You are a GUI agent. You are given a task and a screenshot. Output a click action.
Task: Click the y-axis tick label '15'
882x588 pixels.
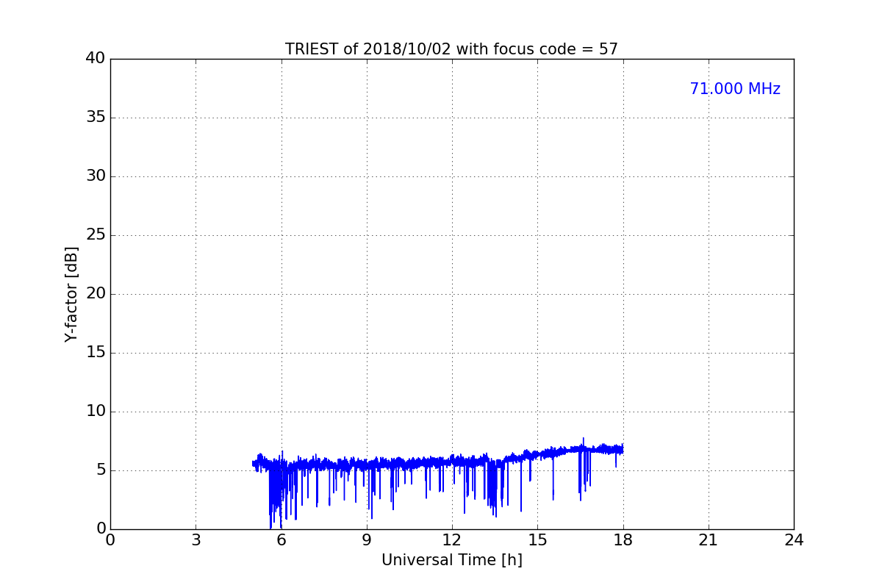pyautogui.click(x=96, y=353)
